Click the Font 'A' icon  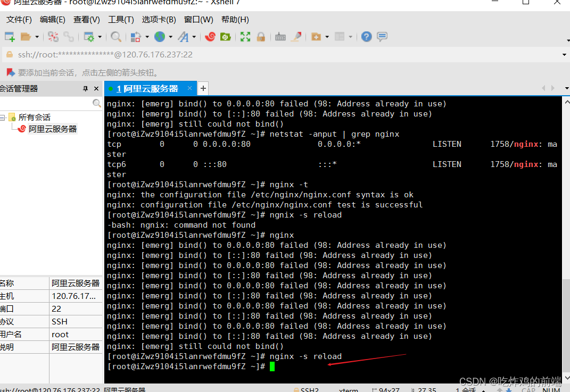click(183, 37)
